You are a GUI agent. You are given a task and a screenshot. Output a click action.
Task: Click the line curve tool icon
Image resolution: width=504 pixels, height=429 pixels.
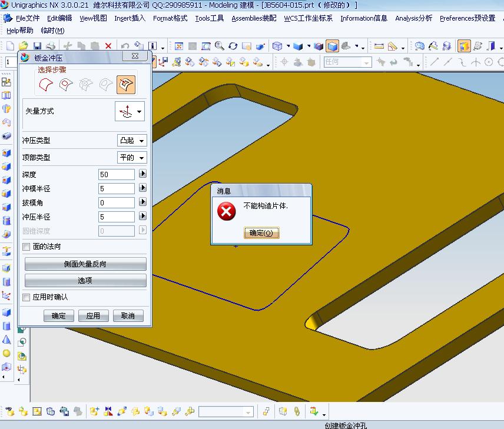point(435,62)
